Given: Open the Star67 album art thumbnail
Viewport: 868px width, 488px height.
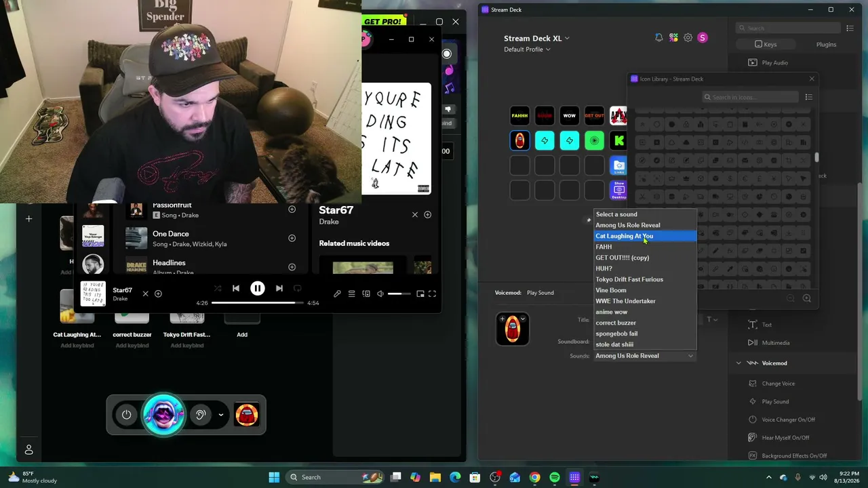Looking at the screenshot, I should click(93, 293).
